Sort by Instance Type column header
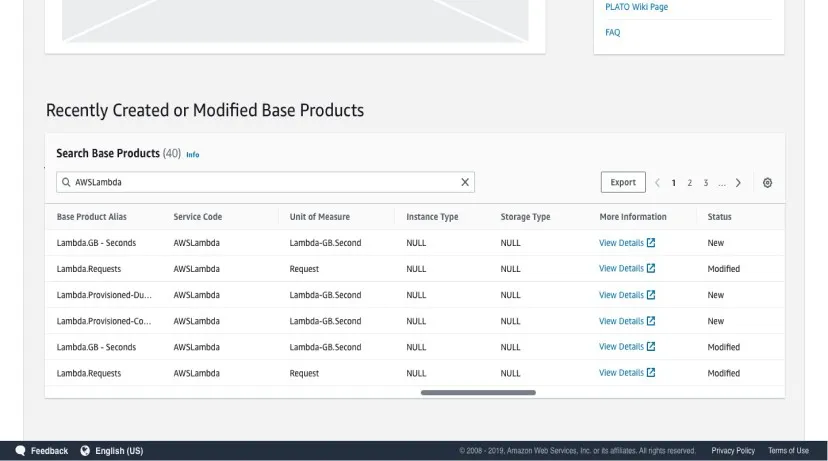Viewport: 828px width, 461px height. (x=432, y=217)
